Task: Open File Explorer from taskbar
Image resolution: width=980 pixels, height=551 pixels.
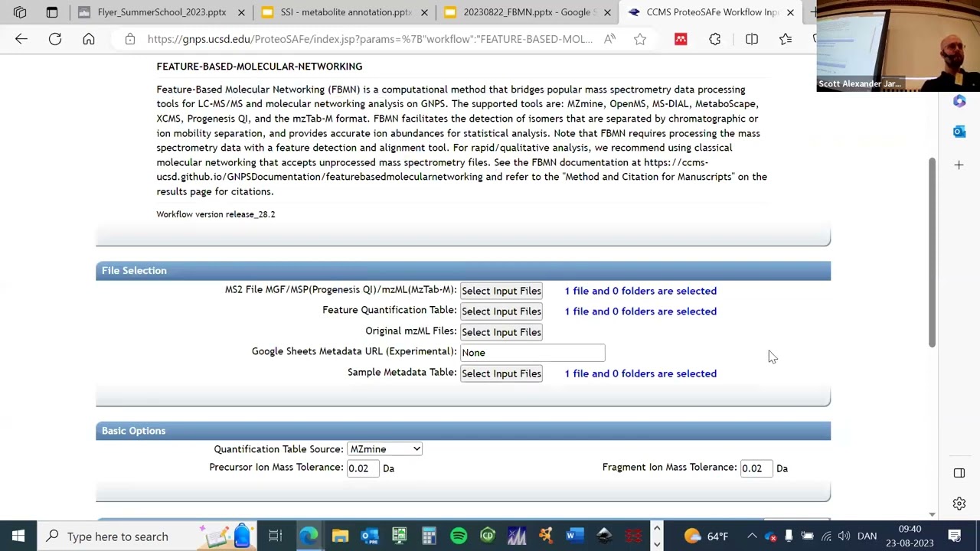Action: pyautogui.click(x=340, y=536)
